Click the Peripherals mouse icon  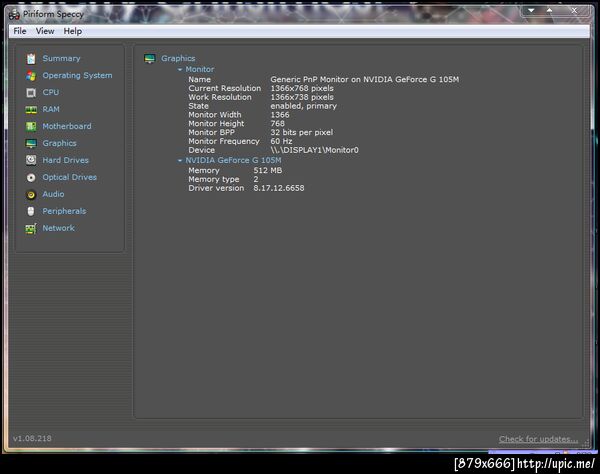pyautogui.click(x=31, y=211)
